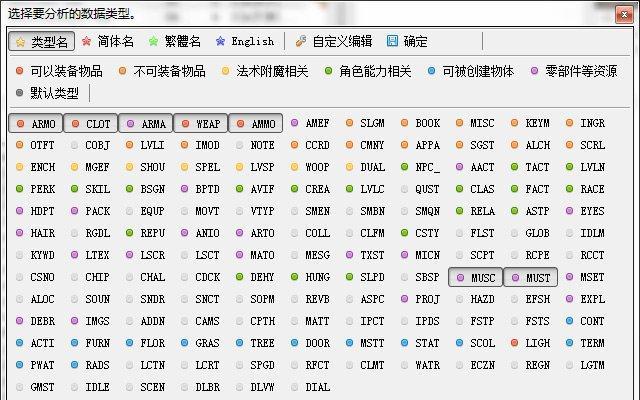Select the ENCH data type
This screenshot has height=400, width=640.
[x=36, y=167]
